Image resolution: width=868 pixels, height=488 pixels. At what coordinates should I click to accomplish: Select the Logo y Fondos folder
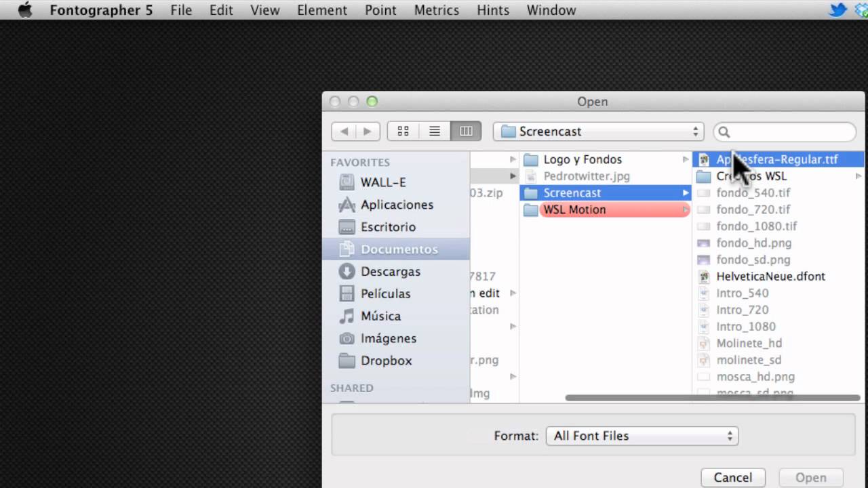click(606, 159)
